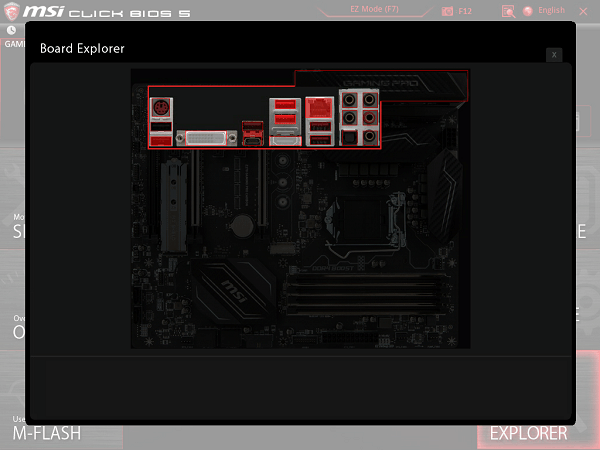600x450 pixels.
Task: Open M-FLASH in background BIOS window
Action: coord(47,433)
